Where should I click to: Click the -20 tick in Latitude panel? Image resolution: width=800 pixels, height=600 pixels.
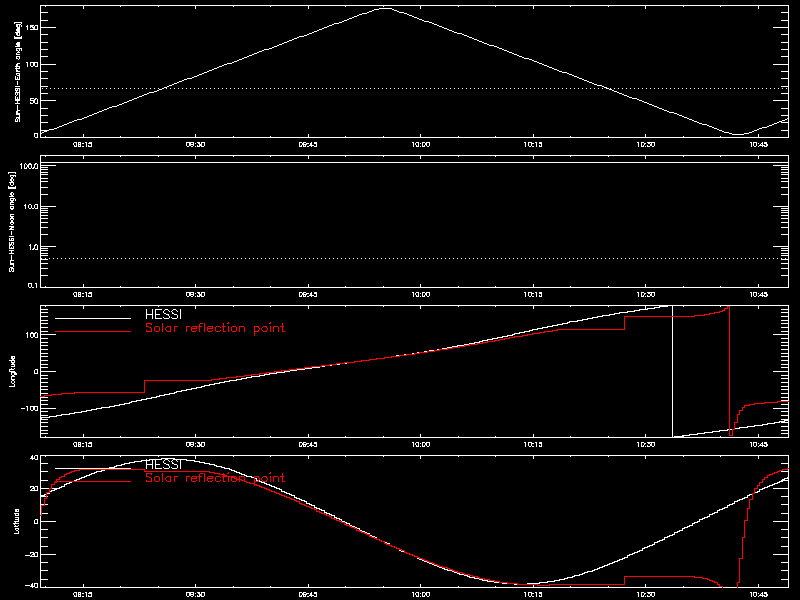click(33, 554)
